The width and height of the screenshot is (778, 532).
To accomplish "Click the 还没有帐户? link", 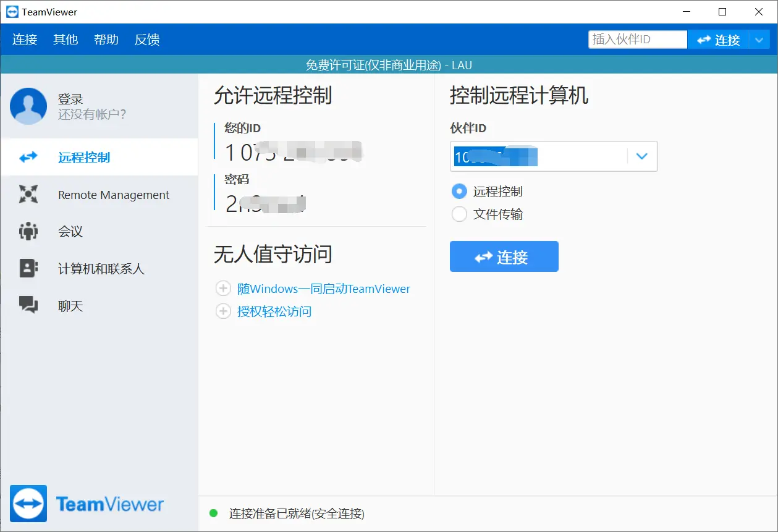I will 92,114.
